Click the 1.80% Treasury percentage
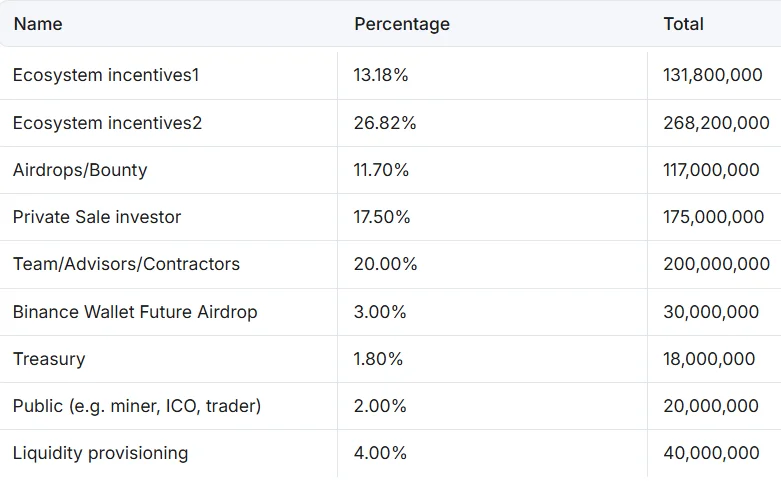The image size is (781, 488). pos(378,359)
